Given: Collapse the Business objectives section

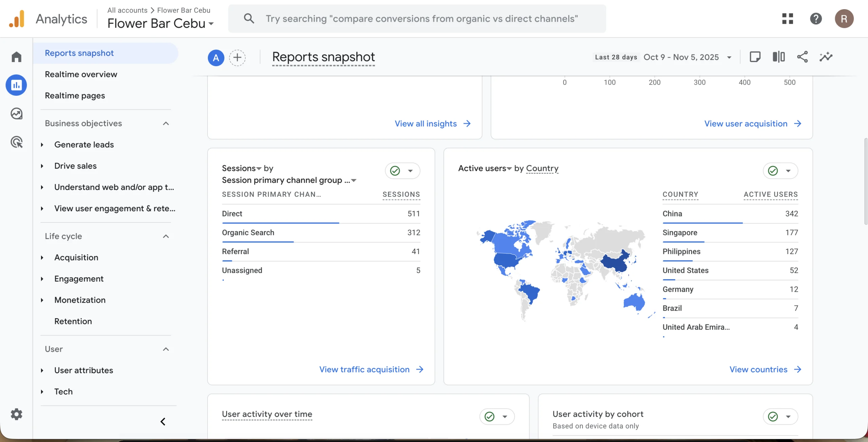Looking at the screenshot, I should coord(166,123).
